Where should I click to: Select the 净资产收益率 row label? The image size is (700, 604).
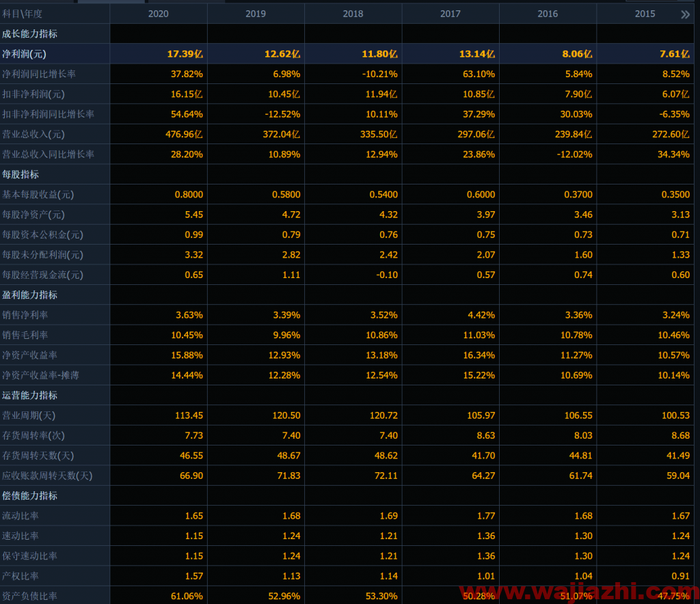pyautogui.click(x=29, y=355)
